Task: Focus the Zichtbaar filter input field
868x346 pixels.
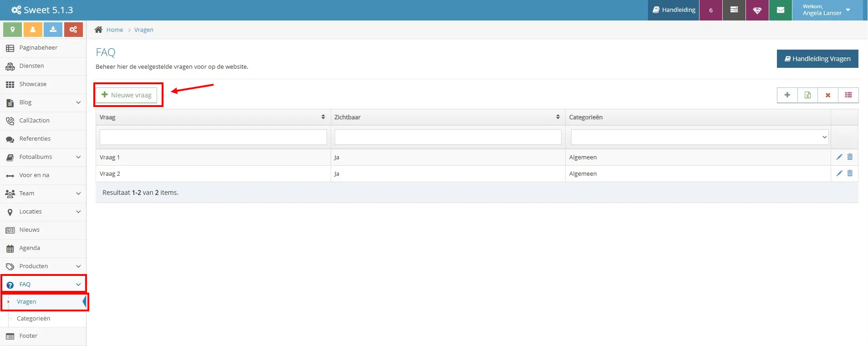Action: (x=448, y=137)
